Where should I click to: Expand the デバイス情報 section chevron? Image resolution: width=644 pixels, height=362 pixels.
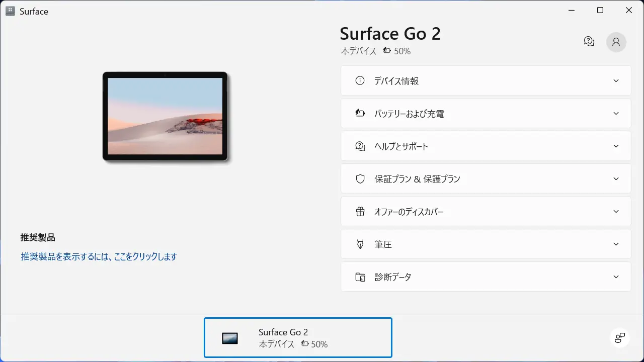[x=616, y=81]
